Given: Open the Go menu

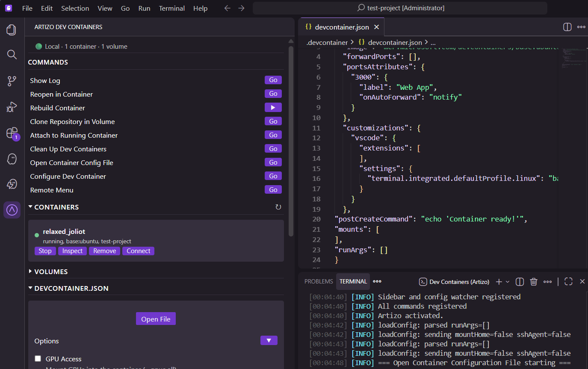Looking at the screenshot, I should pyautogui.click(x=125, y=8).
